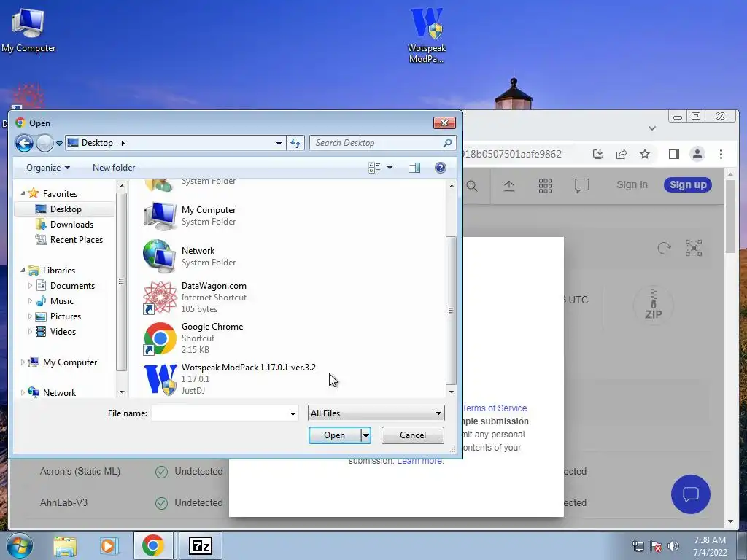Open Chrome's three-dot menu
747x560 pixels.
click(x=721, y=154)
